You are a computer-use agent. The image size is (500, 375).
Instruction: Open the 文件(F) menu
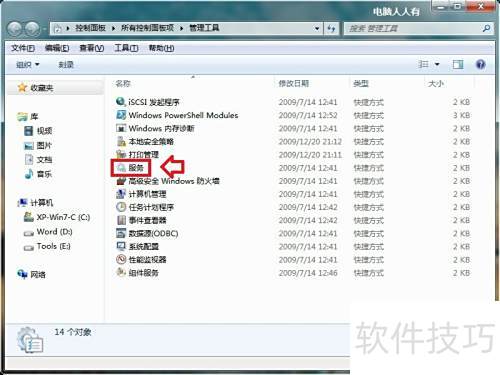(23, 48)
